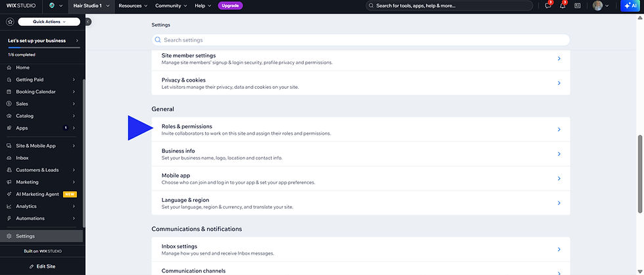Open the AI assistant button

pyautogui.click(x=630, y=6)
